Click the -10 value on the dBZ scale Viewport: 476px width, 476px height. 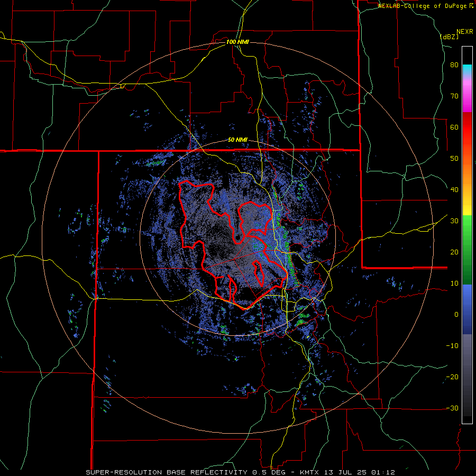452,345
